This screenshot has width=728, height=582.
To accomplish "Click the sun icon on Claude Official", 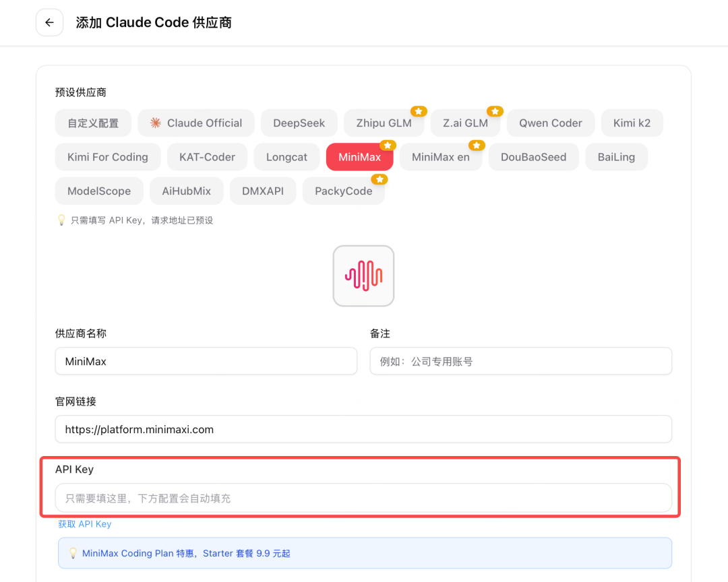I will tap(156, 123).
